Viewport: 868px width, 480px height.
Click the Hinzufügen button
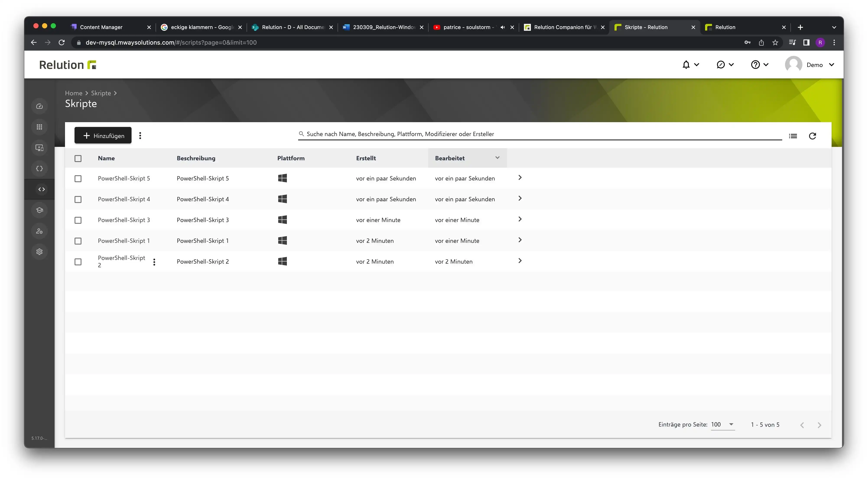103,135
